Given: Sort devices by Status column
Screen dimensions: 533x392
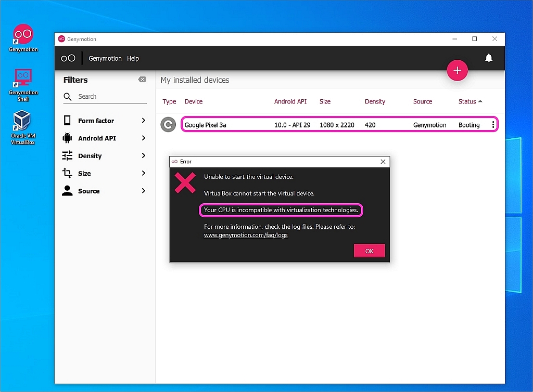Looking at the screenshot, I should [x=470, y=101].
